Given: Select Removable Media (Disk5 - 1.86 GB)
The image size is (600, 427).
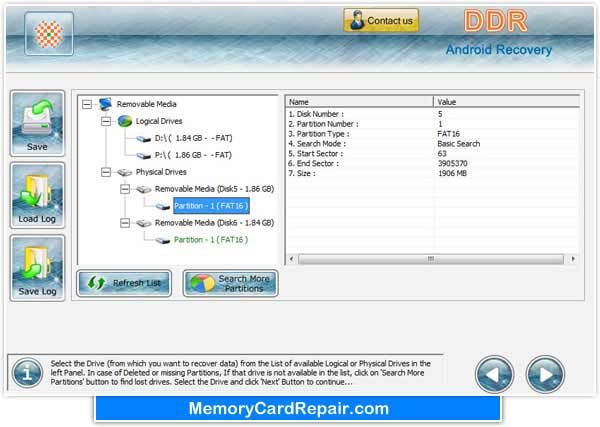Looking at the screenshot, I should point(214,189).
